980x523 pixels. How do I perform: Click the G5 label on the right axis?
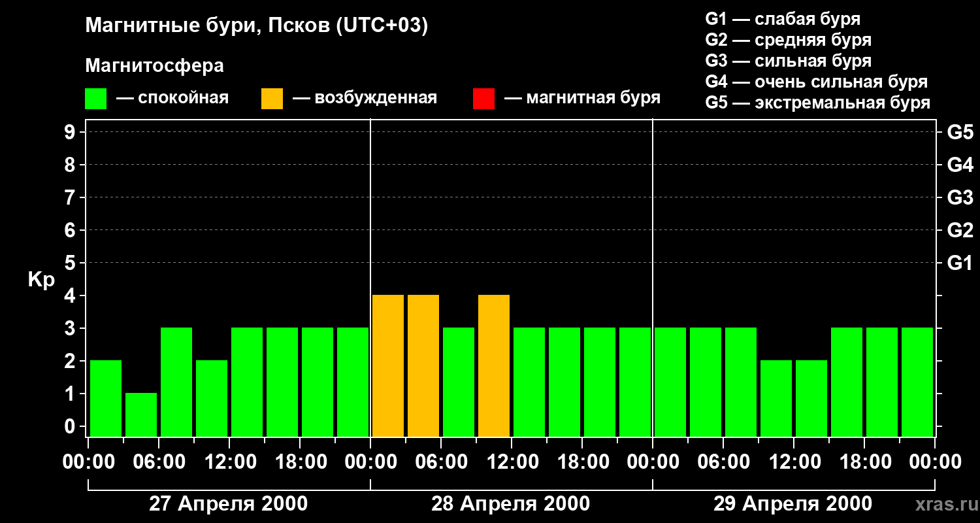click(960, 133)
